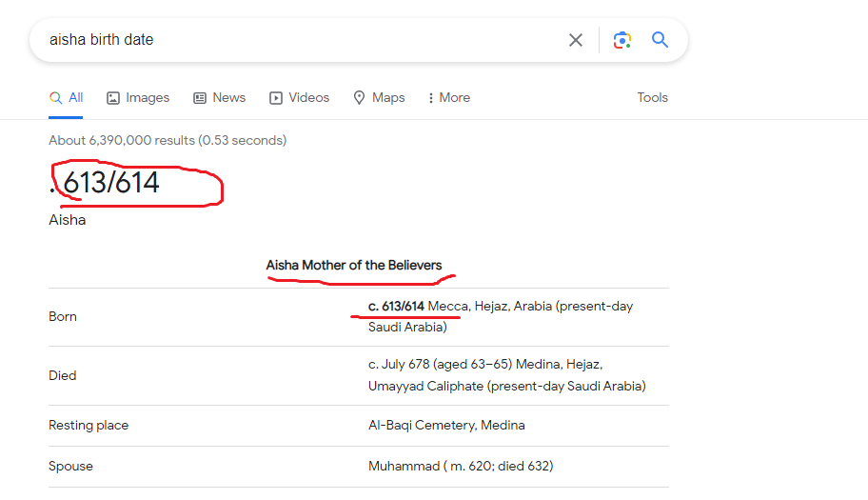Click the News tab icon
This screenshot has width=868, height=500.
(200, 98)
